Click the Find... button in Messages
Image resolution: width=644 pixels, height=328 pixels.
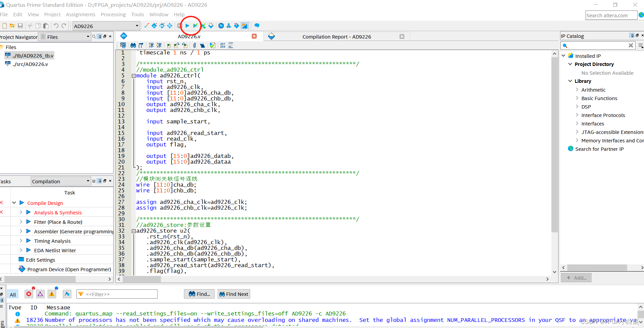[x=199, y=294]
